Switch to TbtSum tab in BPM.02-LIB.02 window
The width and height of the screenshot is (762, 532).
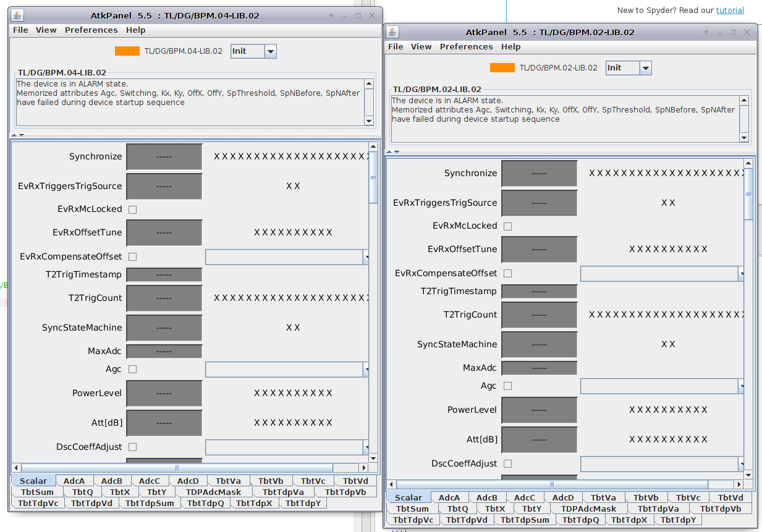412,509
